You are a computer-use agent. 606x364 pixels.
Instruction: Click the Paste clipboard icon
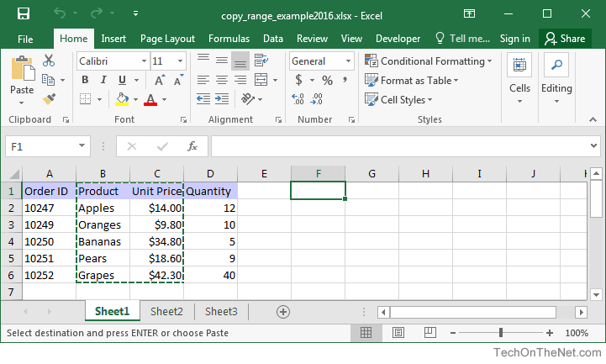click(x=23, y=70)
